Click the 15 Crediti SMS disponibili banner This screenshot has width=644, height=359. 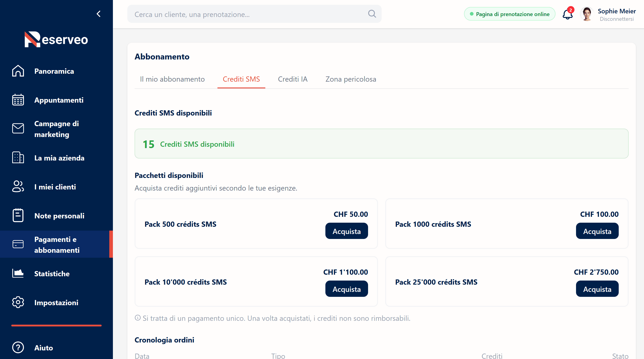381,144
